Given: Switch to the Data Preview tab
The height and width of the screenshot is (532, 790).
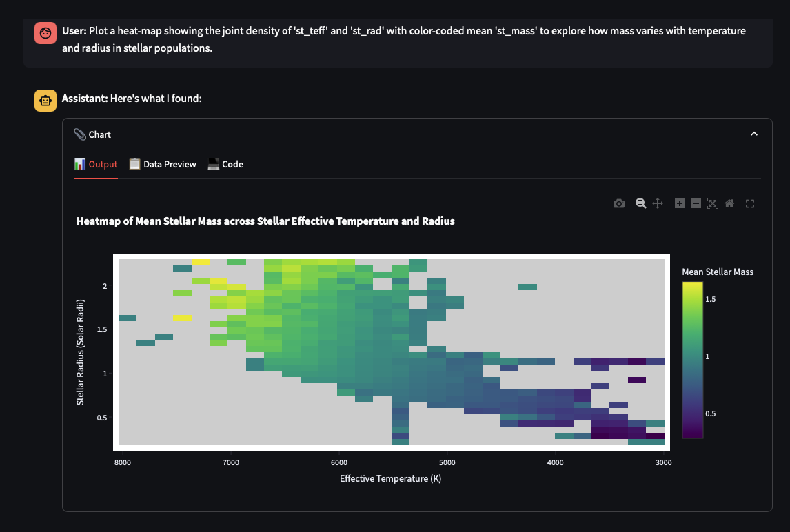Looking at the screenshot, I should tap(163, 164).
